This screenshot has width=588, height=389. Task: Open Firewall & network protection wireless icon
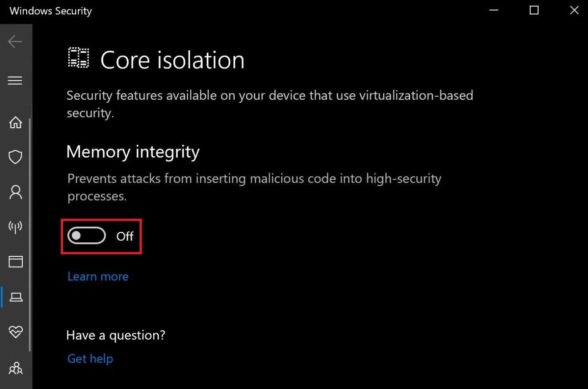(16, 227)
